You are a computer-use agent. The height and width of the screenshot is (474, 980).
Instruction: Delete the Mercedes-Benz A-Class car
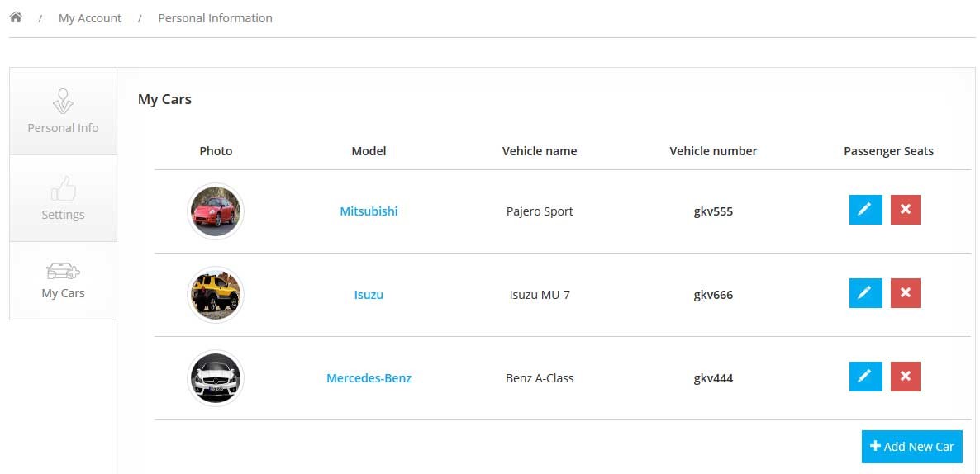point(905,377)
